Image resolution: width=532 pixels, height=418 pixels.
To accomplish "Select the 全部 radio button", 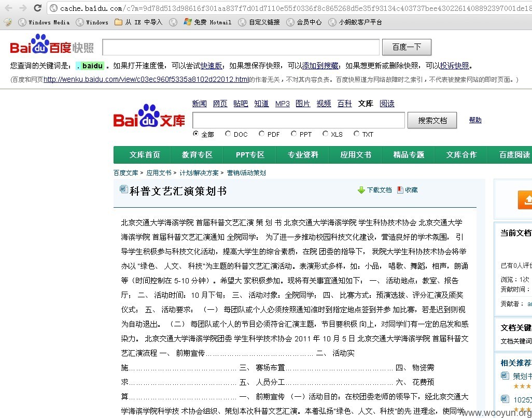I will [196, 134].
